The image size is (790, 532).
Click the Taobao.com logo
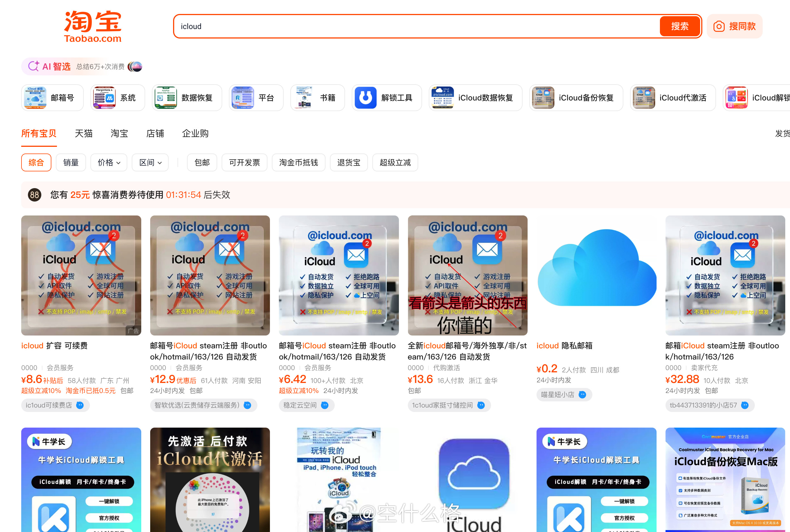pyautogui.click(x=93, y=27)
